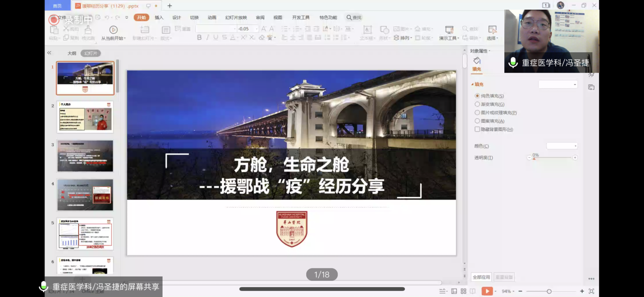Click the redo arrow icon
Viewport: 644px width, 297px height.
pos(118,17)
